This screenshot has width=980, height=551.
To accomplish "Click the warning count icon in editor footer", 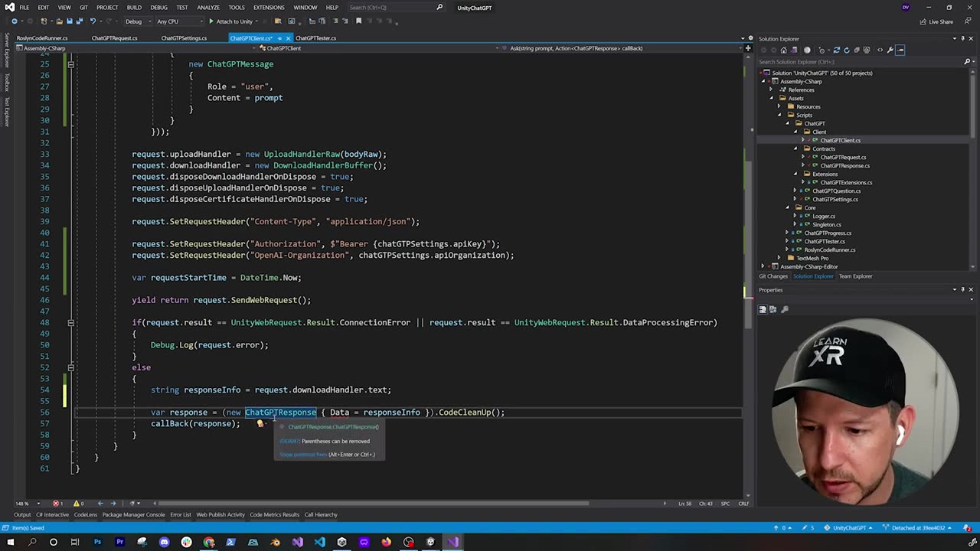I will pyautogui.click(x=77, y=504).
